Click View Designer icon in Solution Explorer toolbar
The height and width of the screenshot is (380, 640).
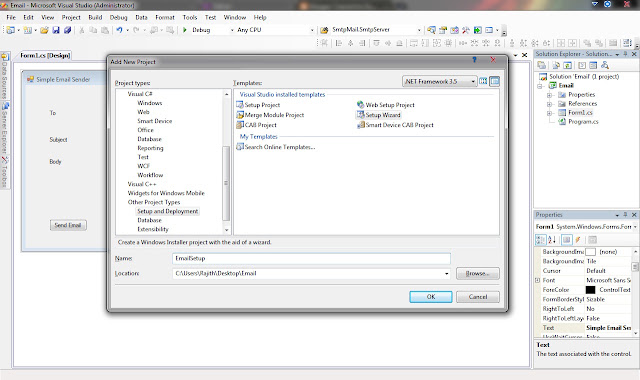point(593,65)
